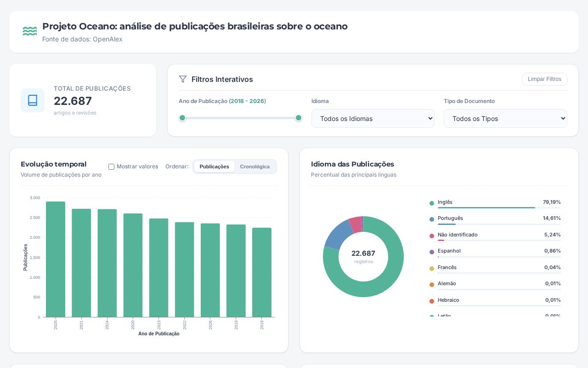Click the purple Espanhol legend dot
The width and height of the screenshot is (588, 368).
(x=432, y=252)
